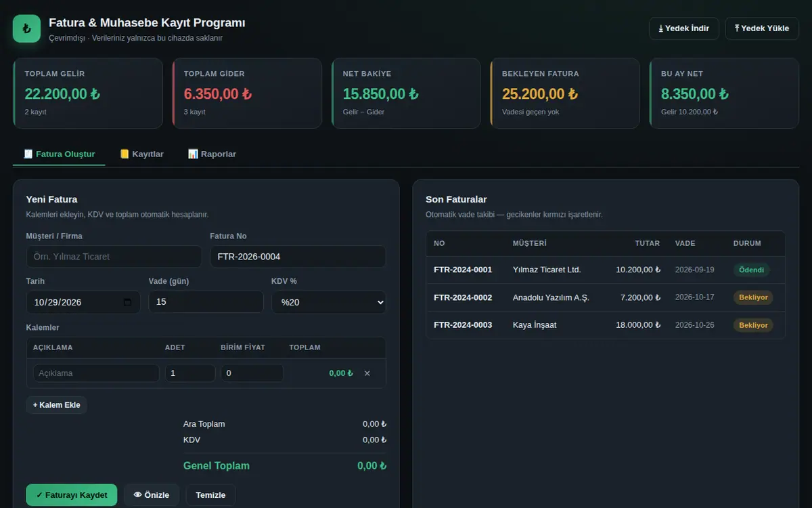Click the Bu Ay Net card

[724, 93]
